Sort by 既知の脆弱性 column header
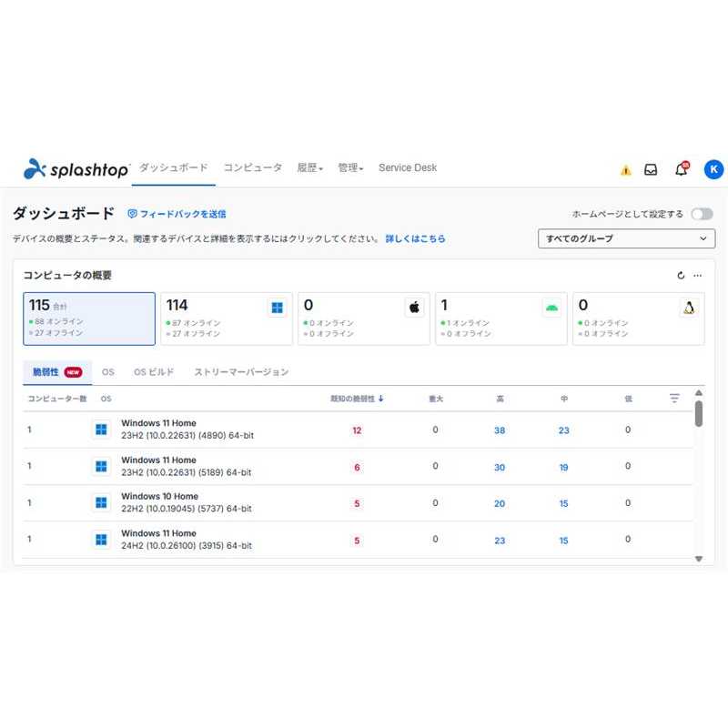728x728 pixels. click(356, 398)
